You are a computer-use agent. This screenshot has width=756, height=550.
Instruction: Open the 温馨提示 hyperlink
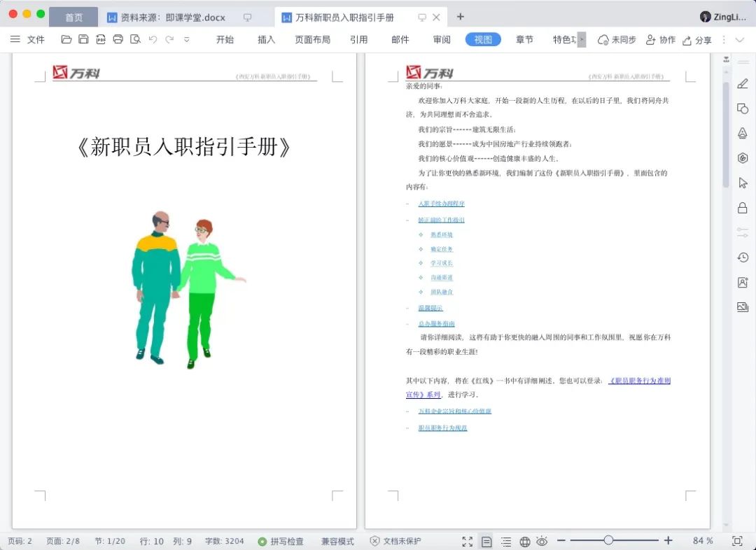(x=430, y=308)
